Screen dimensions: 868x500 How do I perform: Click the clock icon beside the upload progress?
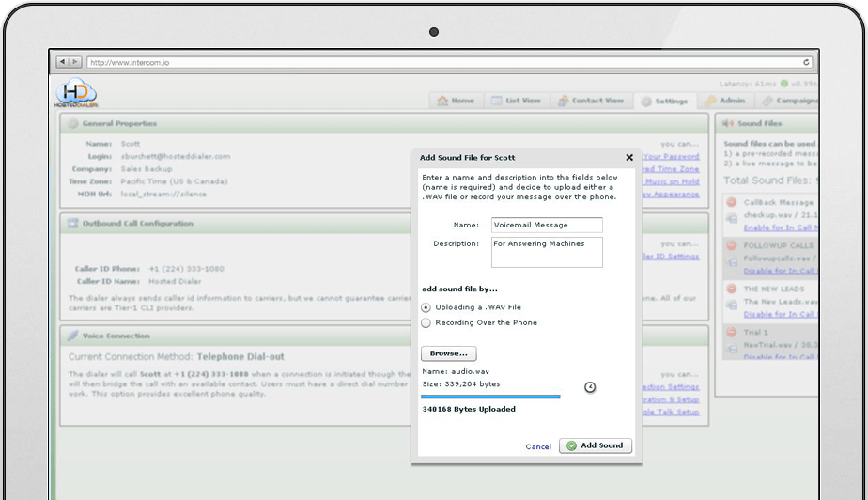pos(590,387)
